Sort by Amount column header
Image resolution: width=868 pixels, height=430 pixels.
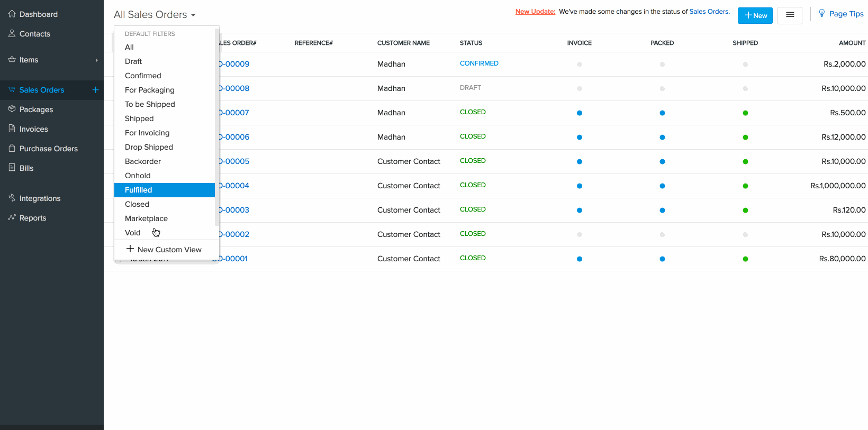coord(852,43)
